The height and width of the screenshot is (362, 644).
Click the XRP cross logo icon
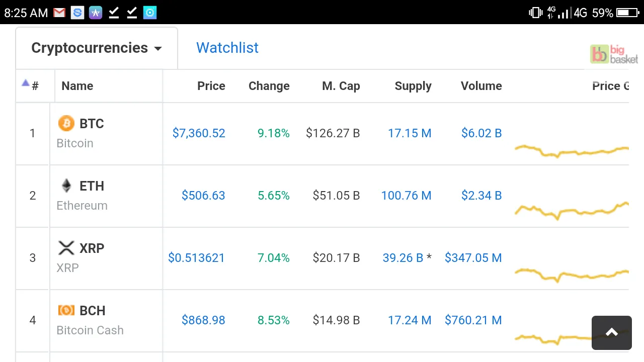[x=66, y=248]
